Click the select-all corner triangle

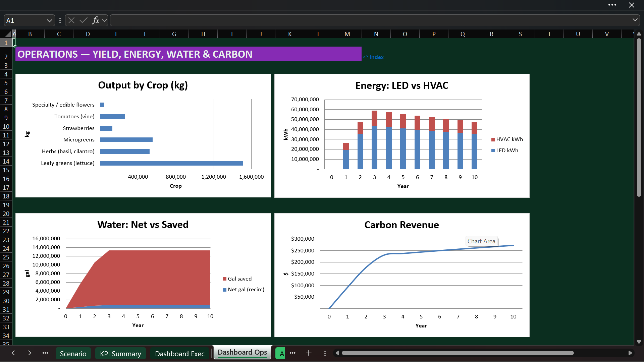click(x=8, y=34)
